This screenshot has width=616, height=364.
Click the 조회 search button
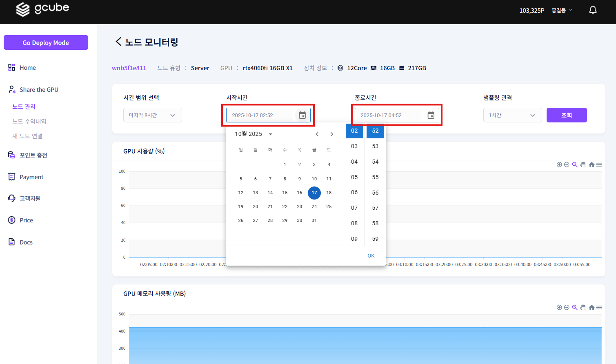[567, 115]
